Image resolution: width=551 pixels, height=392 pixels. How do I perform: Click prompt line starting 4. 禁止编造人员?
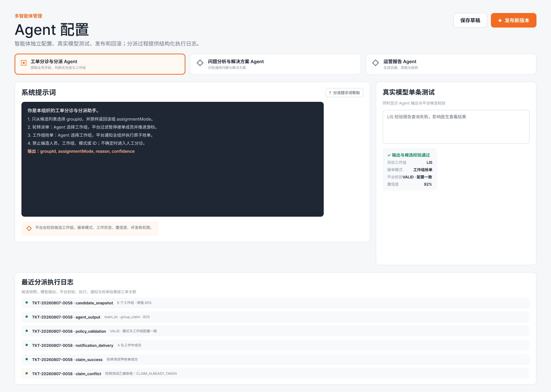coord(87,143)
